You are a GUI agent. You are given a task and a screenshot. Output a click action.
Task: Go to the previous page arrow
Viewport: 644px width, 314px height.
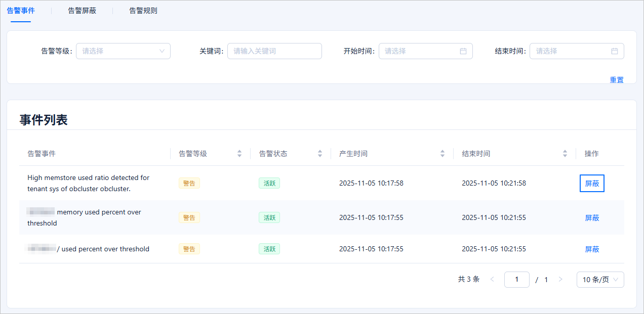pos(492,280)
